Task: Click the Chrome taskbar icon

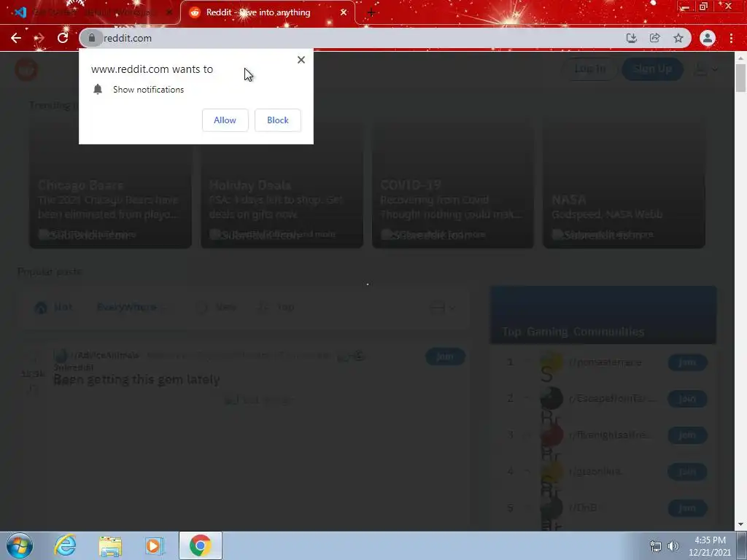Action: (x=201, y=545)
